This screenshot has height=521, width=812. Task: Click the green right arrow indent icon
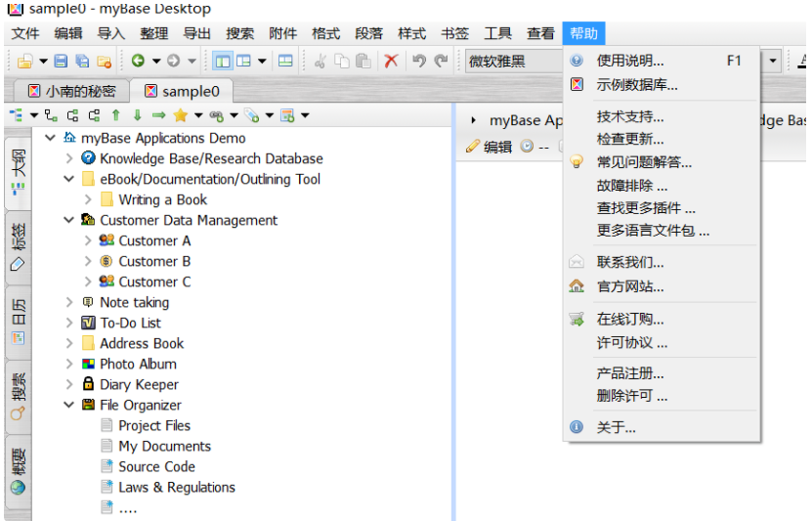[159, 115]
